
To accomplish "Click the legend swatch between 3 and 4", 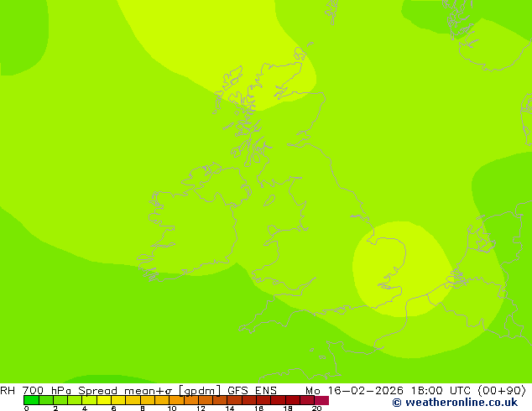I will tap(75, 400).
